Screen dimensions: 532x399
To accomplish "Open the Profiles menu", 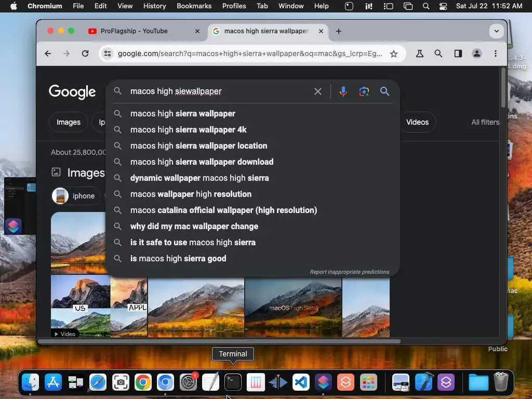I will 234,6.
